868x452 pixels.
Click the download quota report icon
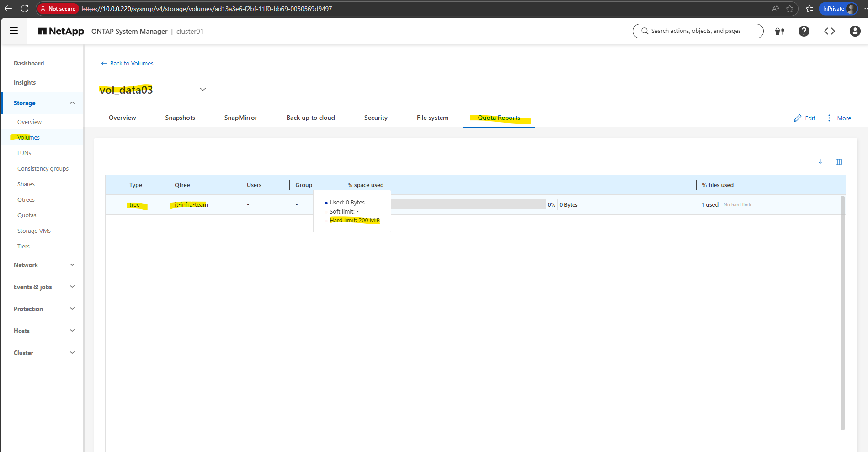[820, 162]
